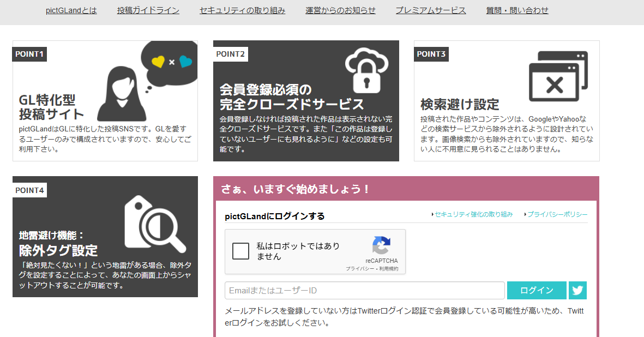
Task: Click the tag magnifier icon in POINT4
Action: click(x=154, y=224)
